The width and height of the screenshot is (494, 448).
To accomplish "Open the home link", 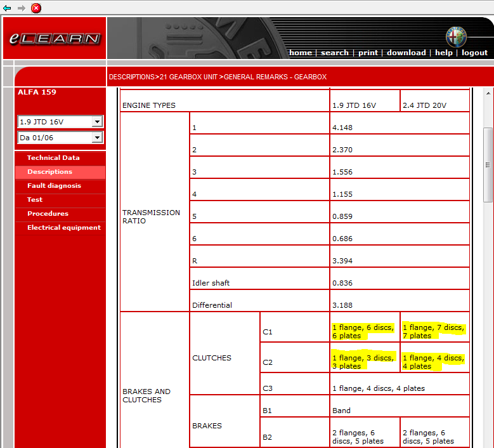I will tap(301, 53).
